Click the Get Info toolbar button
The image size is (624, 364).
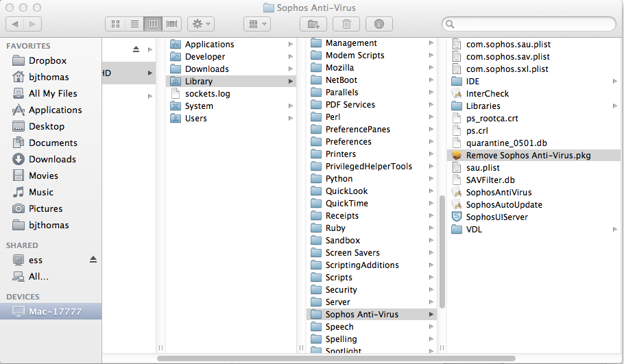[379, 24]
